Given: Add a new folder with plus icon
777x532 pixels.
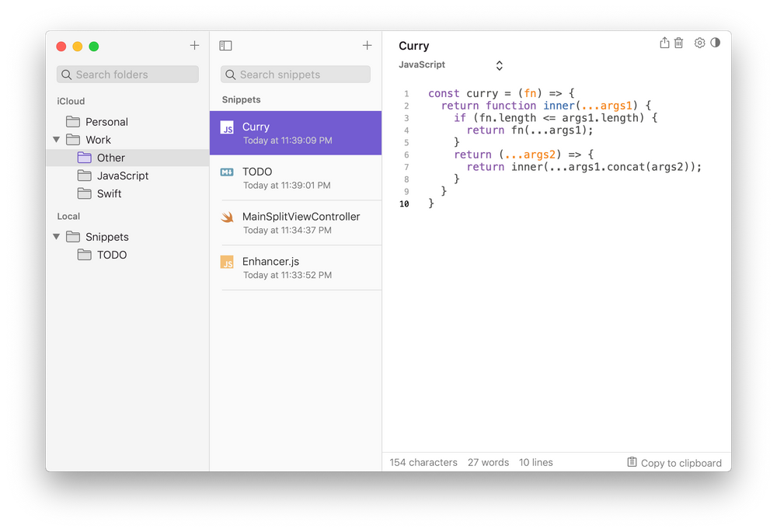Looking at the screenshot, I should (x=194, y=46).
